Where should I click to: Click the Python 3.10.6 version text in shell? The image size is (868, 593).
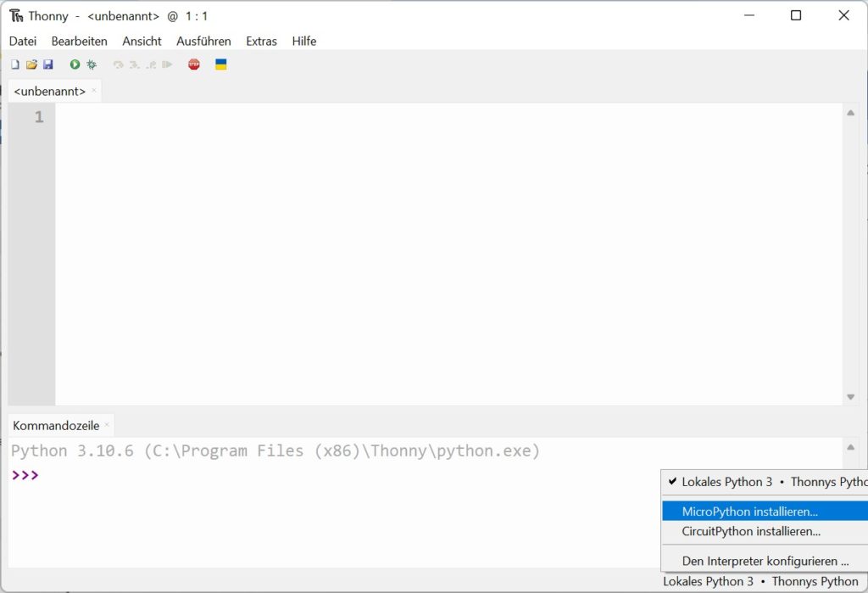275,451
